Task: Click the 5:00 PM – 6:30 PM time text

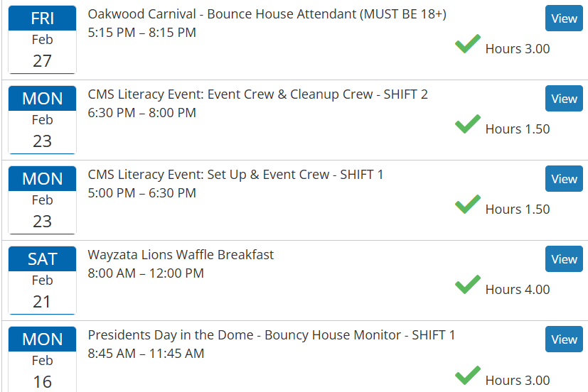Action: [141, 193]
